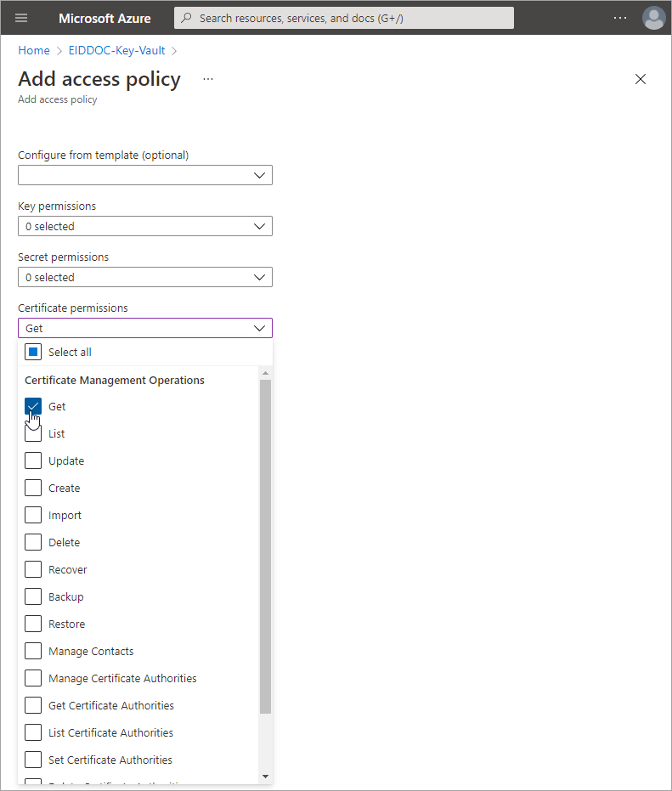Click the ellipsis next to Add access policy
The height and width of the screenshot is (791, 672).
pyautogui.click(x=208, y=79)
